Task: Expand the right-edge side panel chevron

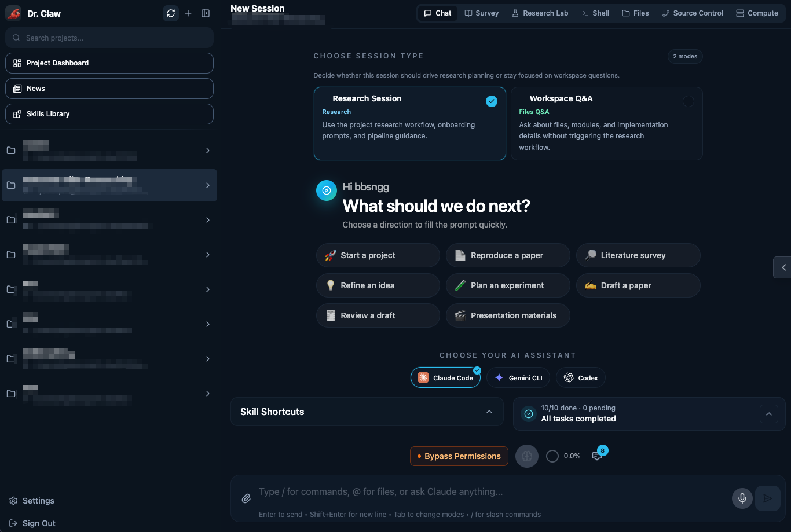Action: 783,267
